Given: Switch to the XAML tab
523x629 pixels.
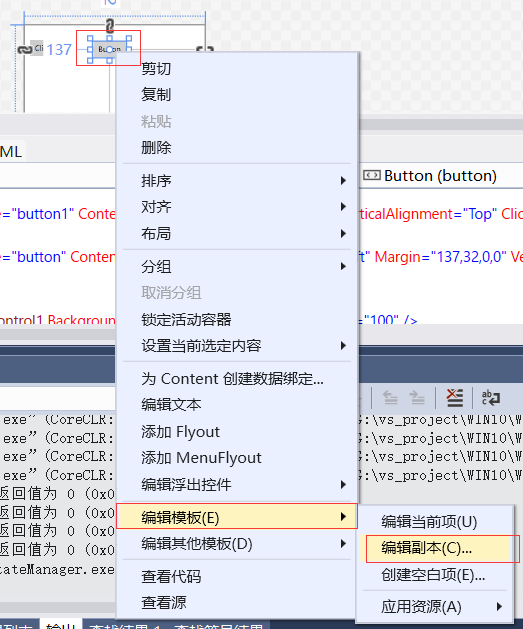Looking at the screenshot, I should click(x=11, y=152).
